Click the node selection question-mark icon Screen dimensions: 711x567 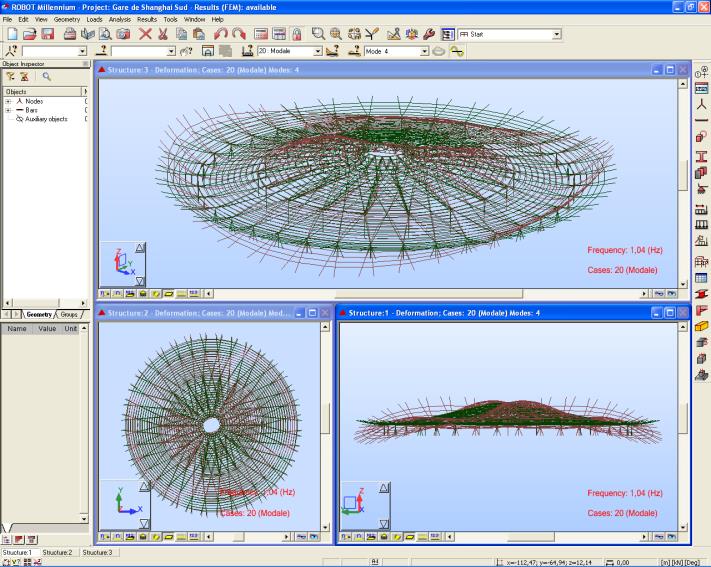[11, 51]
